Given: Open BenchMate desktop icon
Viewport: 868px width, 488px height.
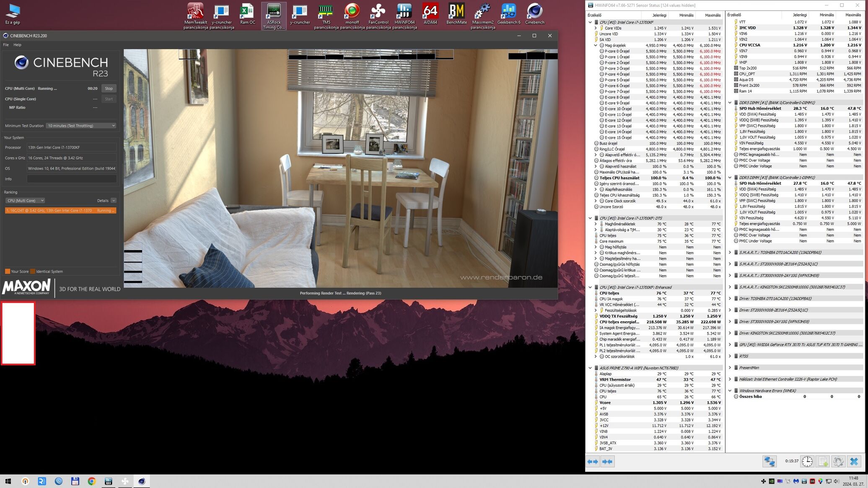Looking at the screenshot, I should pos(456,14).
